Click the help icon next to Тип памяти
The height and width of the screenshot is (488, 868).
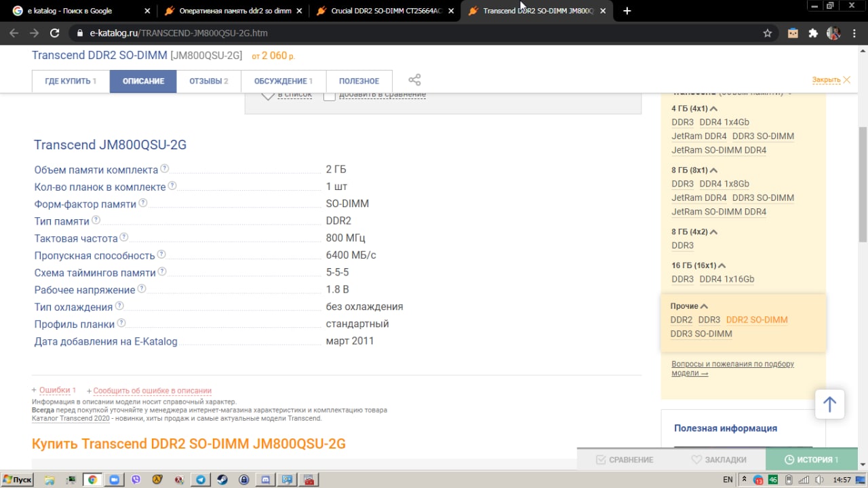tap(96, 221)
